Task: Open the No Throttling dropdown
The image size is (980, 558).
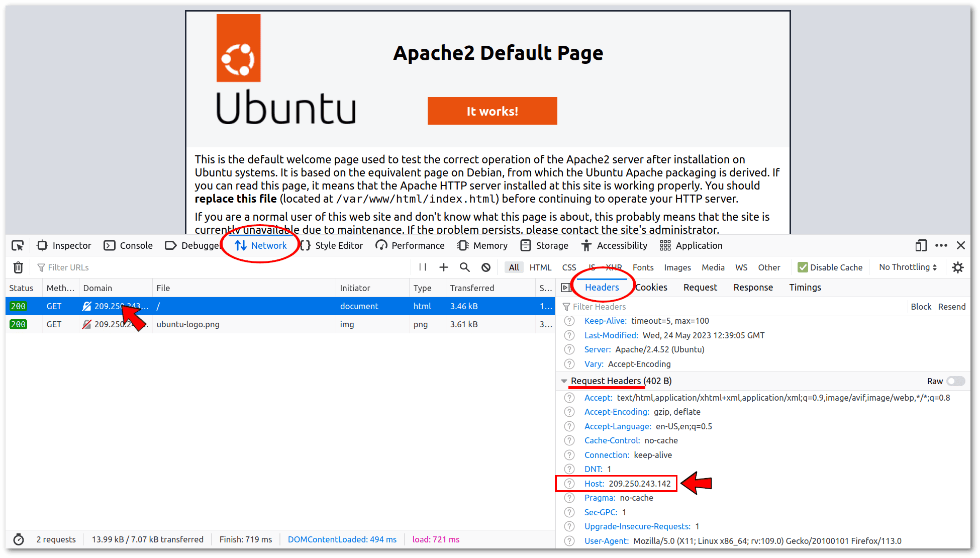Action: pyautogui.click(x=908, y=267)
